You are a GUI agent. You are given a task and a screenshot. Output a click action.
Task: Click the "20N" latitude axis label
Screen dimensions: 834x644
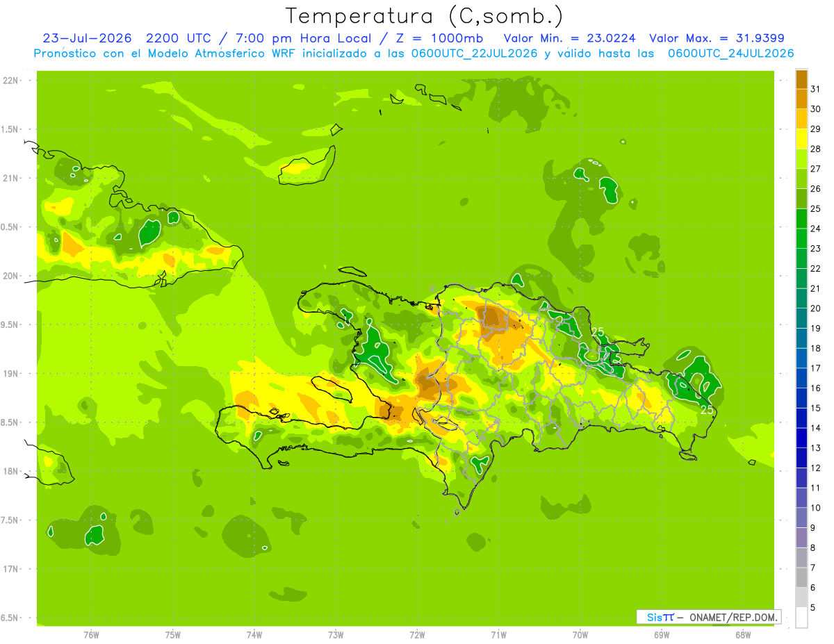(x=10, y=276)
